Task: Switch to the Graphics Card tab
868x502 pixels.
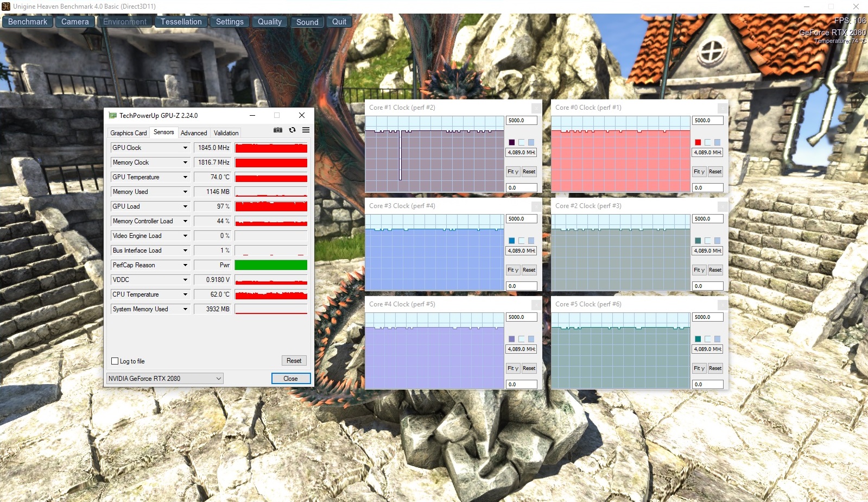Action: 129,133
